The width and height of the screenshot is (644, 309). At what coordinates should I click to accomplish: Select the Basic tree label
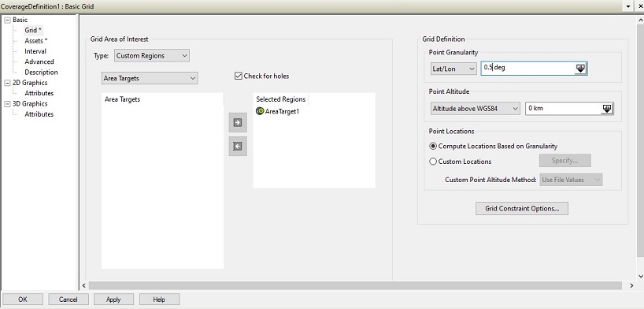(20, 20)
